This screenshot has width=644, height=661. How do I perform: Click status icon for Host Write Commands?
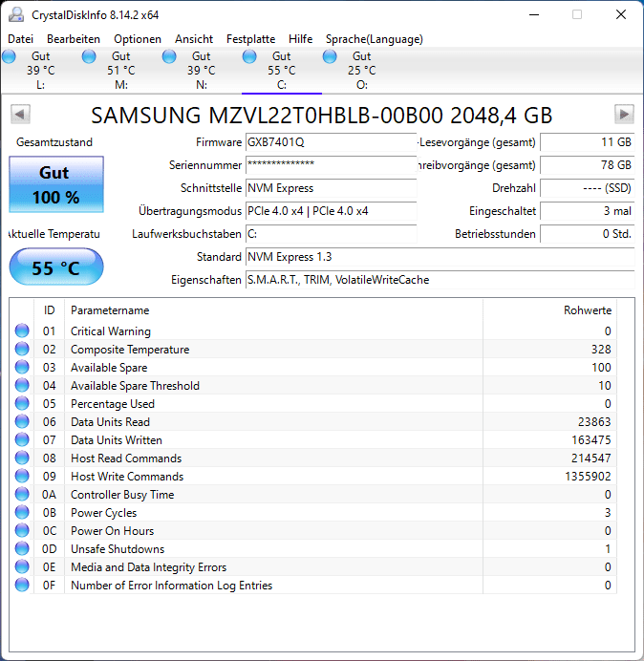[22, 476]
